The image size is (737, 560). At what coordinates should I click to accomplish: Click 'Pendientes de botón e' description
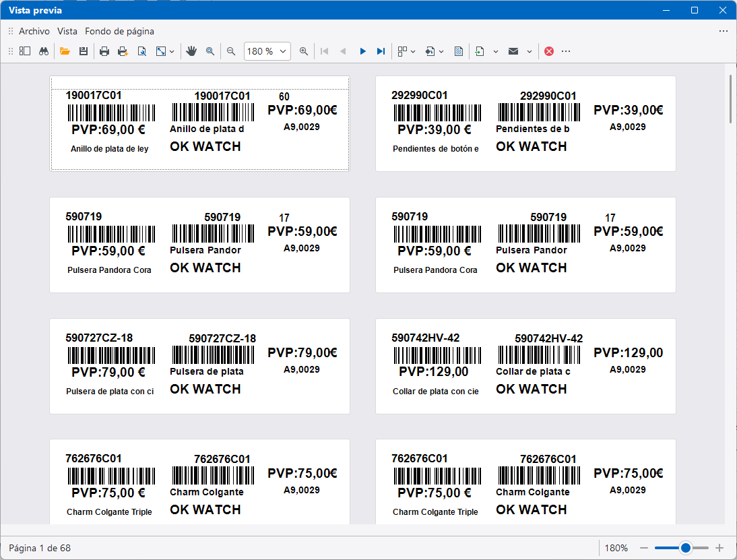tap(436, 148)
